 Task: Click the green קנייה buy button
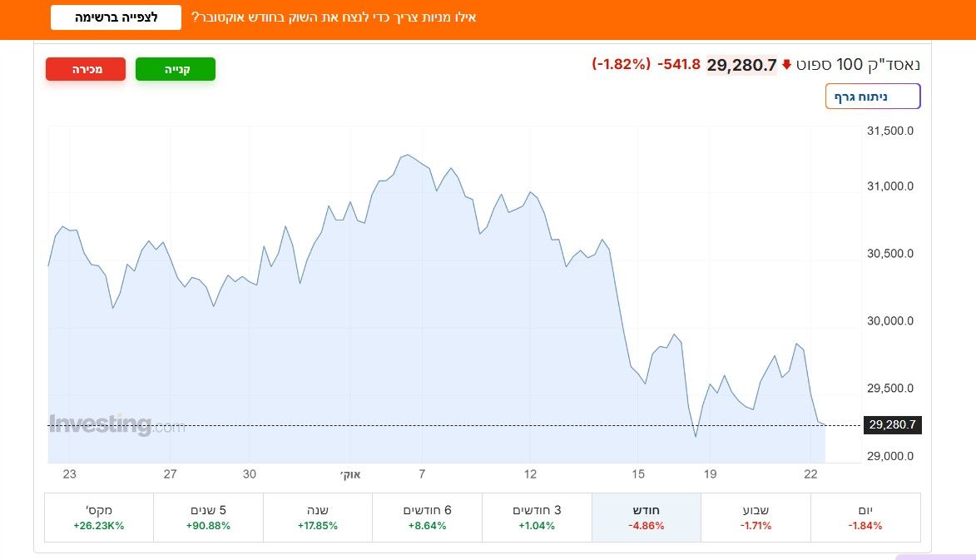[x=176, y=69]
